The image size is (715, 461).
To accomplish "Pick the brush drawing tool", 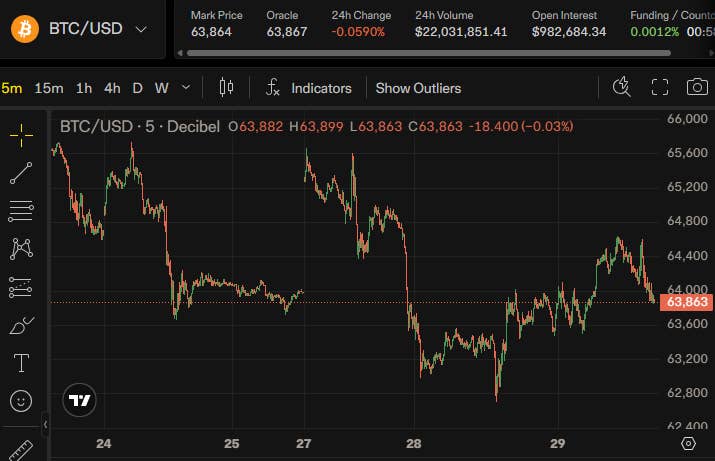I will (21, 325).
